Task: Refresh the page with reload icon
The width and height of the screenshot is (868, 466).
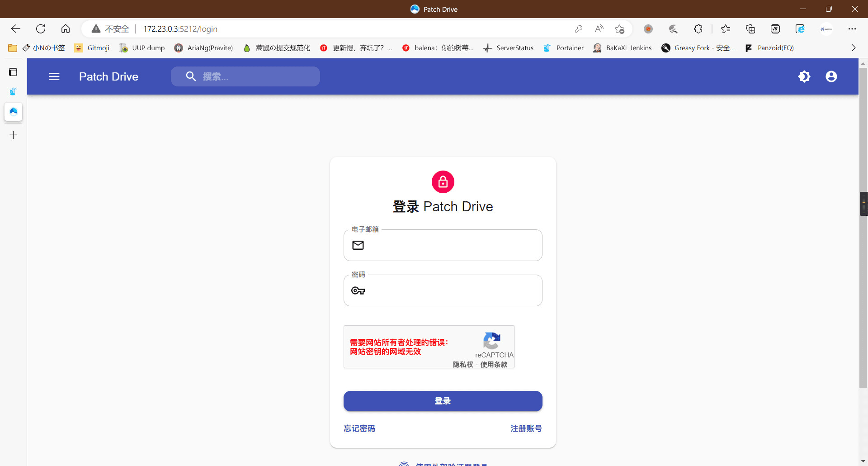Action: click(x=41, y=29)
